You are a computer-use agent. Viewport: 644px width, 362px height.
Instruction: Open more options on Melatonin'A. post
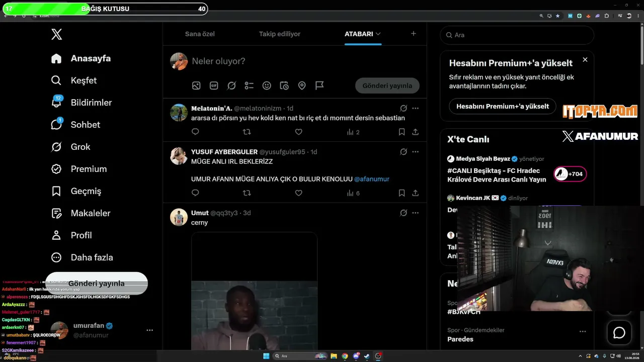tap(415, 108)
